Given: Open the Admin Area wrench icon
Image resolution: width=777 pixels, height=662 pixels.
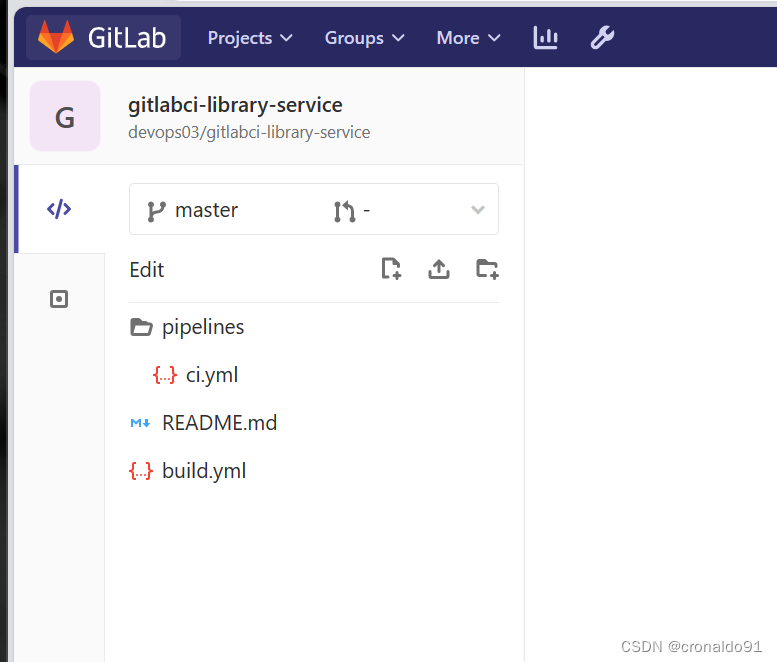Looking at the screenshot, I should [602, 38].
